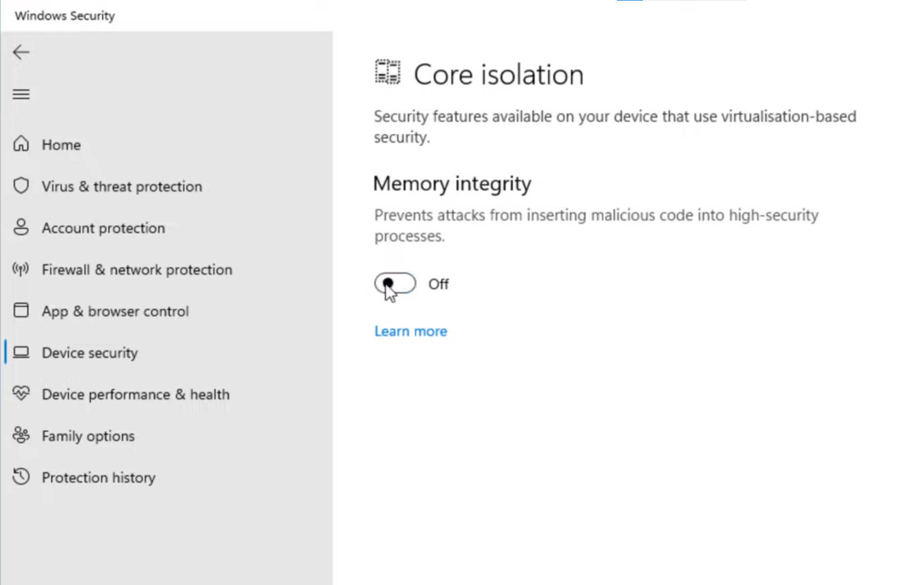Click the Home house icon

click(21, 144)
